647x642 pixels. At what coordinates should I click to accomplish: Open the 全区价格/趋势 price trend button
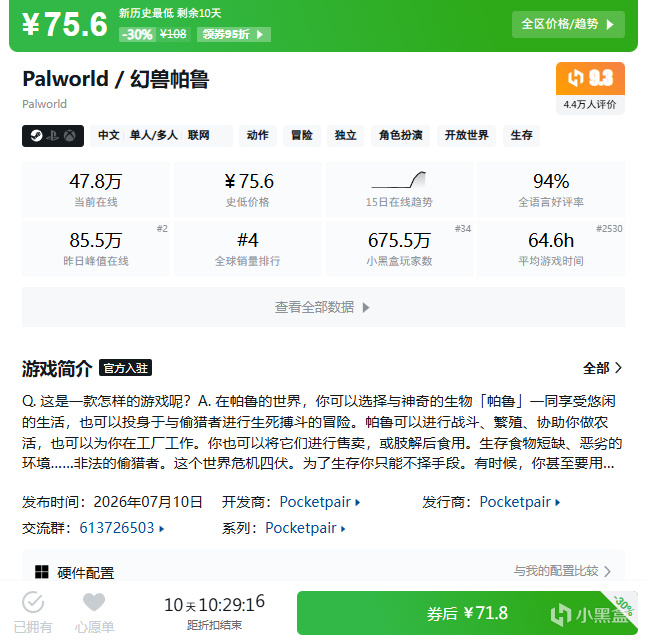tap(568, 25)
